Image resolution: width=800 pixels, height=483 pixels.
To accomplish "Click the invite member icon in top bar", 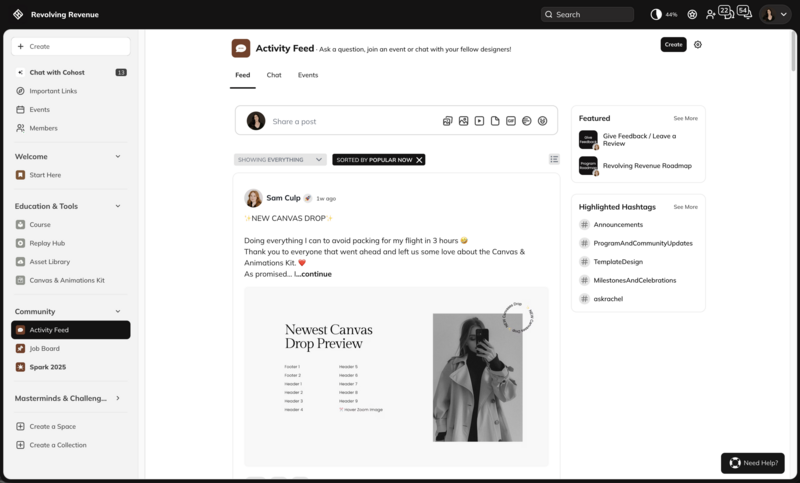I will click(x=710, y=15).
